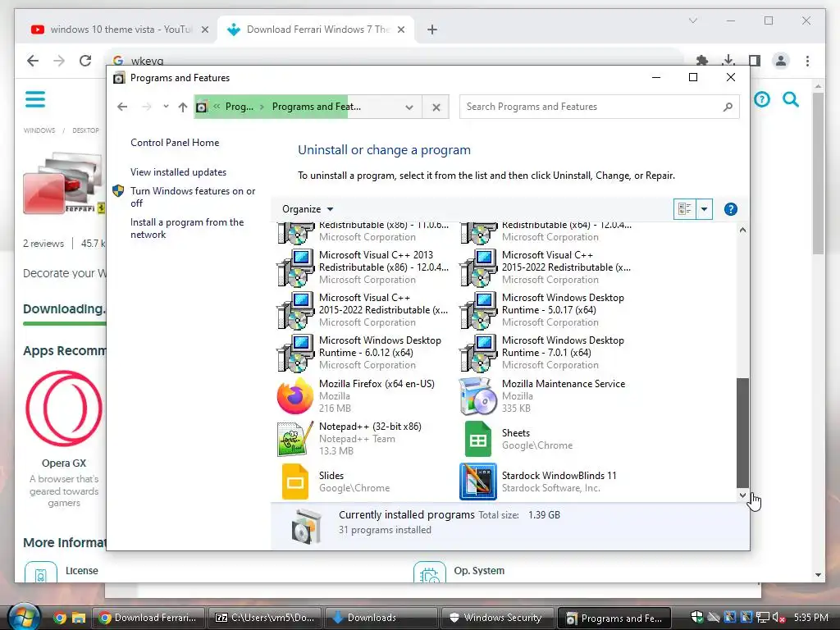Viewport: 840px width, 630px height.
Task: Click the volume muted tray icon
Action: pyautogui.click(x=778, y=618)
